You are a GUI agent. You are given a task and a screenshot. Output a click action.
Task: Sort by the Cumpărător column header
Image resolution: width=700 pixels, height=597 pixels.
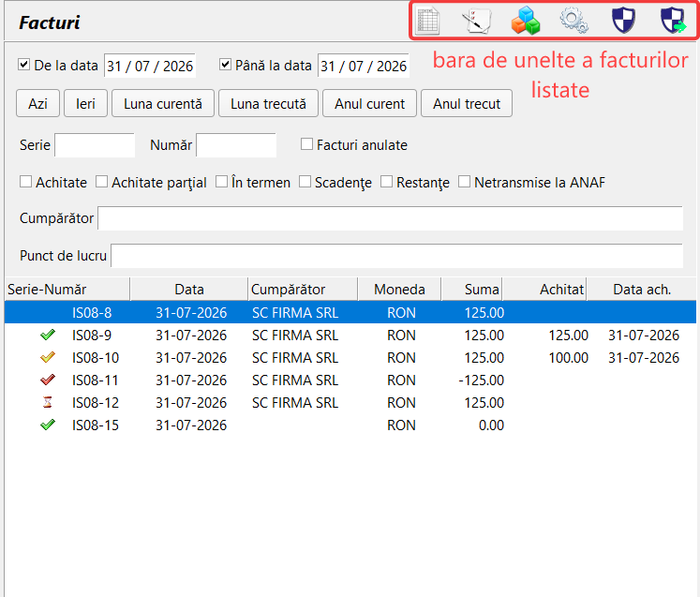[x=303, y=290]
